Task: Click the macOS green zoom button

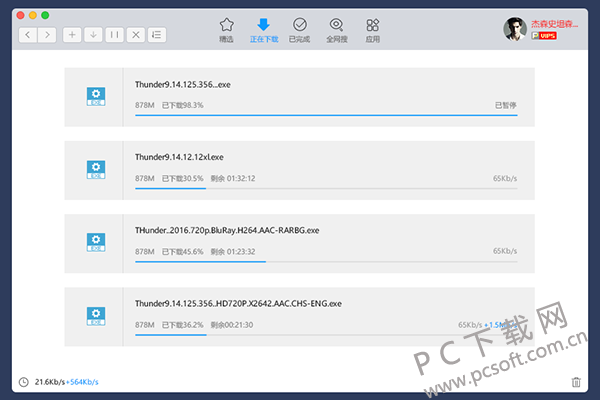Action: [x=45, y=15]
